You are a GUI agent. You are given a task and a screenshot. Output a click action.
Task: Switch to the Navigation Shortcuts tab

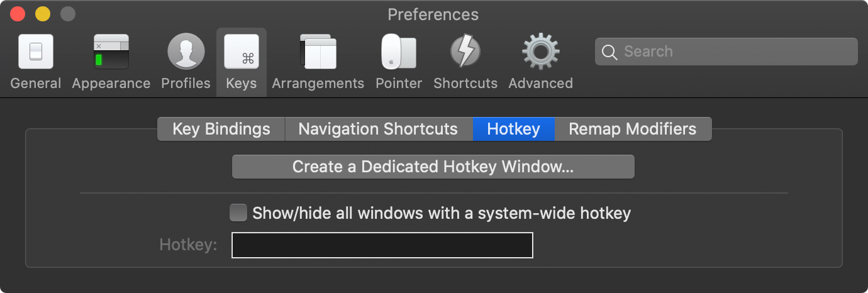tap(378, 129)
